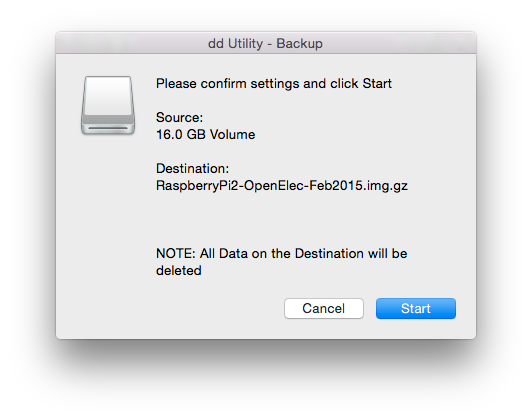This screenshot has width=532, height=419.
Task: Click the dd Utility title bar text
Action: tap(265, 43)
